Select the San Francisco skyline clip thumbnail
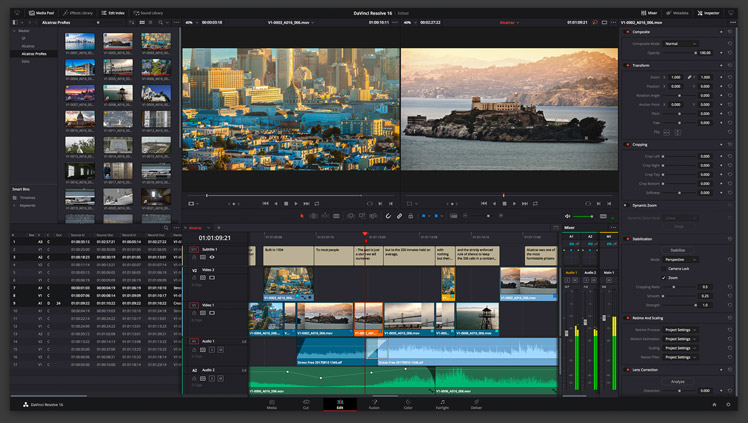This screenshot has width=748, height=423. 82,42
